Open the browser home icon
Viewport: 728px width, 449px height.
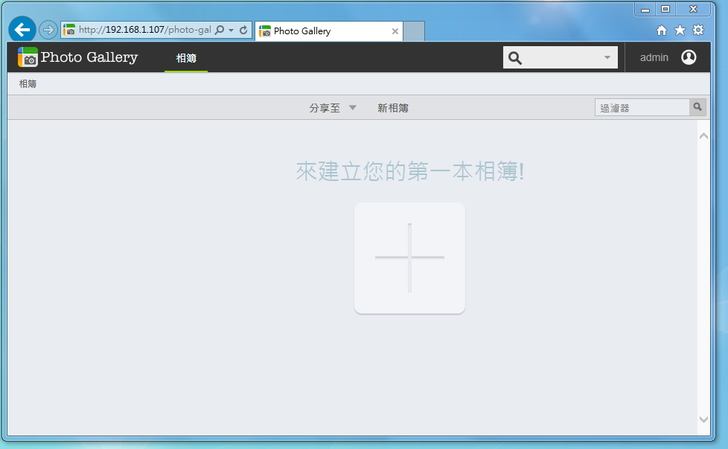(x=662, y=31)
